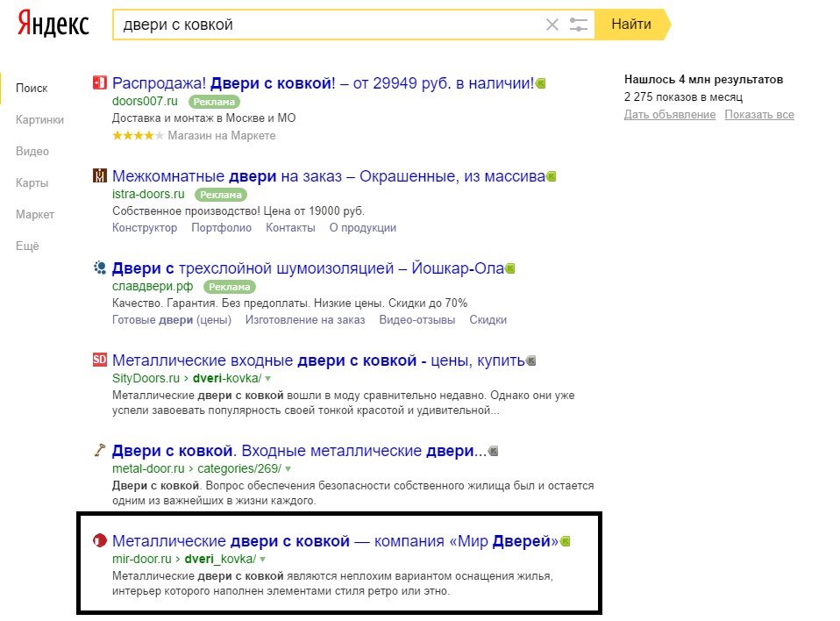Click gray badge after Входные металлические двери title
The width and height of the screenshot is (840, 621).
(494, 451)
